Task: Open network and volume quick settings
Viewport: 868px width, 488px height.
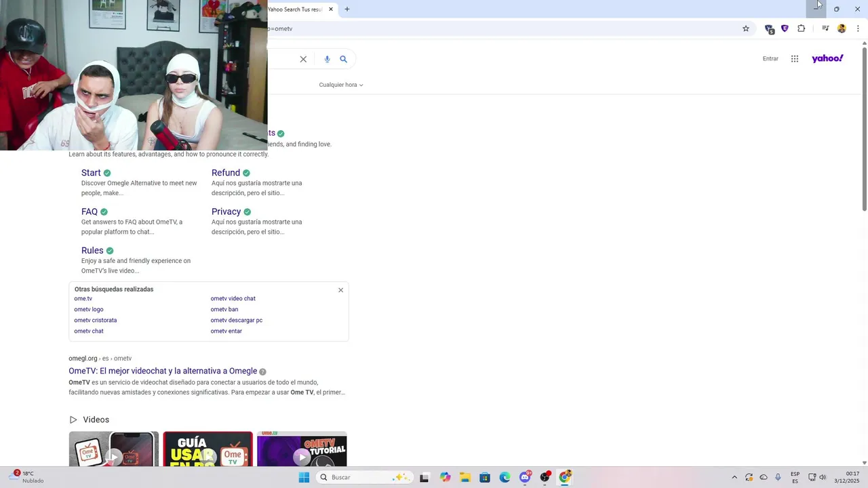Action: click(x=818, y=477)
